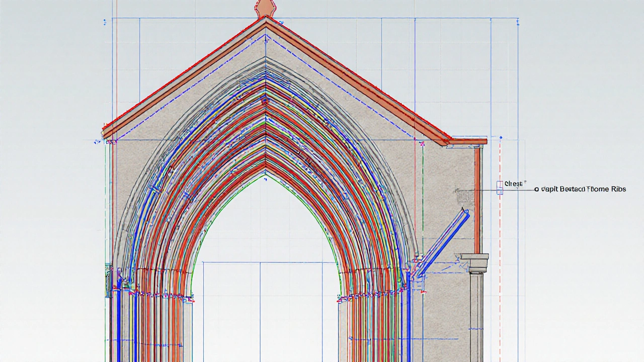Select the 'vapit Bested Fhome Ribs' annotation text
The width and height of the screenshot is (644, 362).
coord(584,190)
